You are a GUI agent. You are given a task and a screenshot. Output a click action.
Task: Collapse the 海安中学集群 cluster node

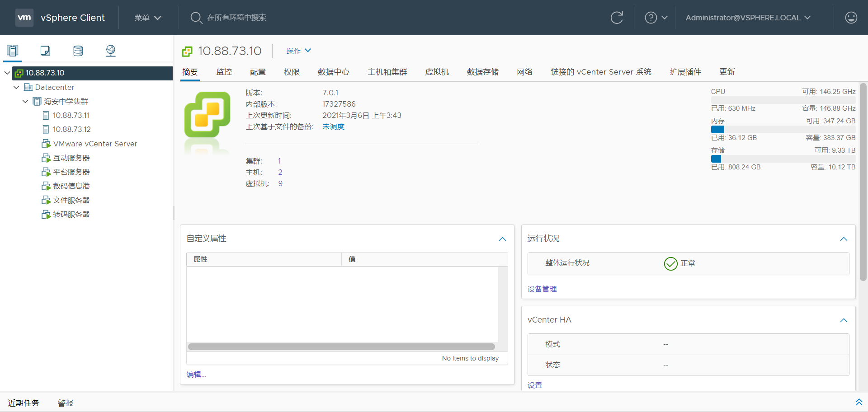[x=25, y=101]
